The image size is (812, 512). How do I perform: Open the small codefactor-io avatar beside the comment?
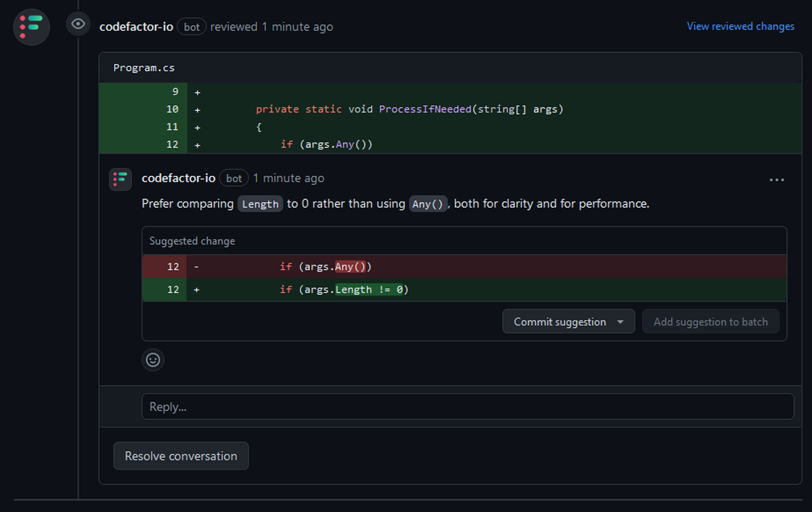[120, 179]
